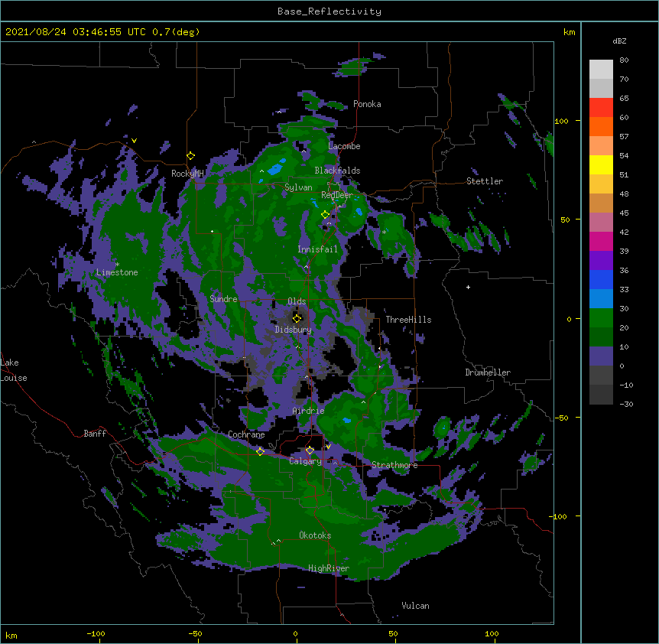Select the Didsbury town label
The height and width of the screenshot is (644, 659).
pos(293,330)
